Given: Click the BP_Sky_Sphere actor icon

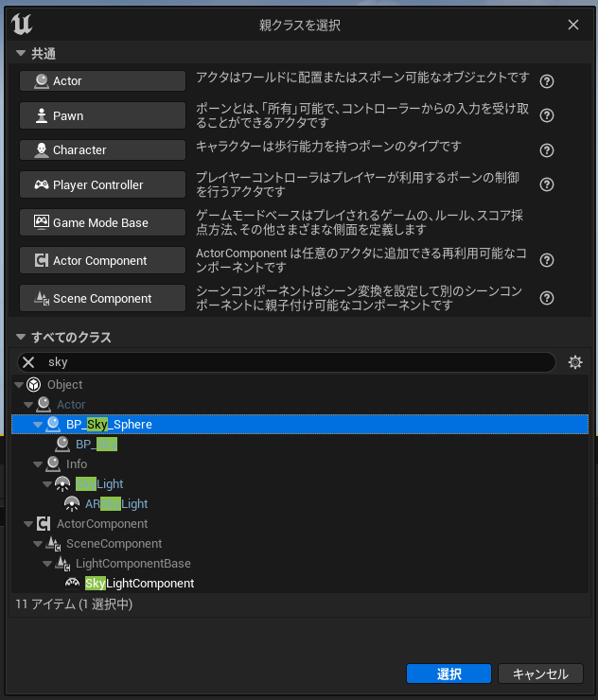Looking at the screenshot, I should click(x=53, y=424).
